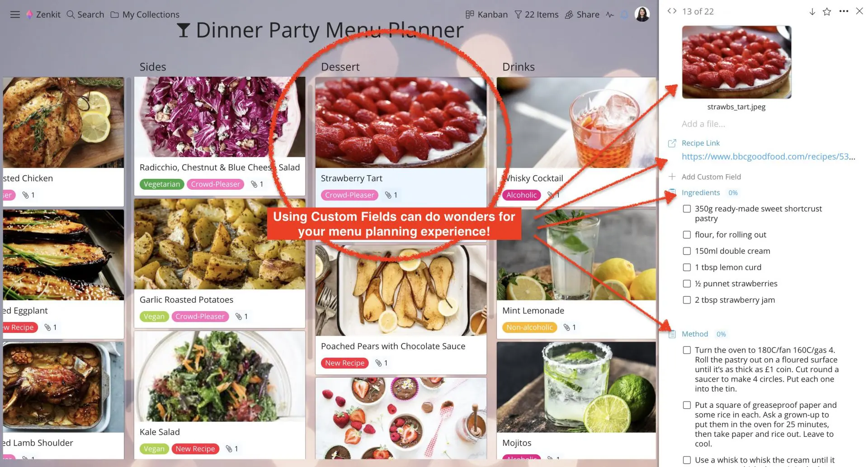Viewport: 868px width, 467px height.
Task: Star item as favorite
Action: 827,12
